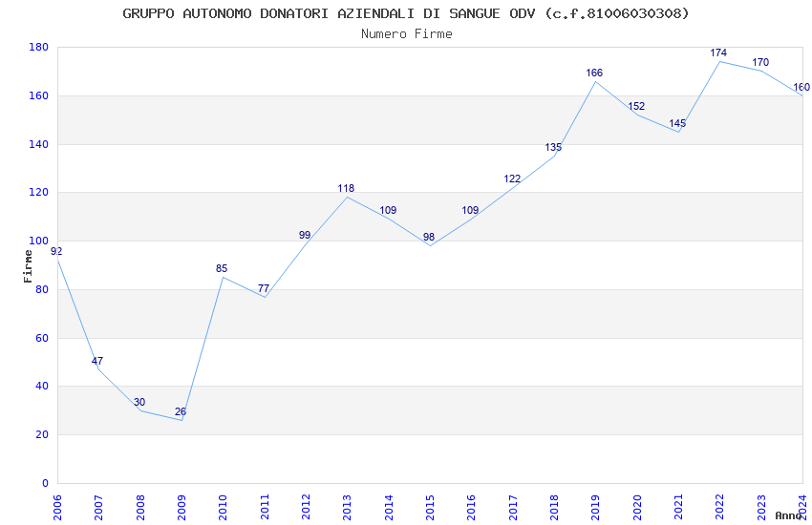Image resolution: width=812 pixels, height=525 pixels.
Task: Select the 109 label above year 2014
Action: pyautogui.click(x=388, y=210)
